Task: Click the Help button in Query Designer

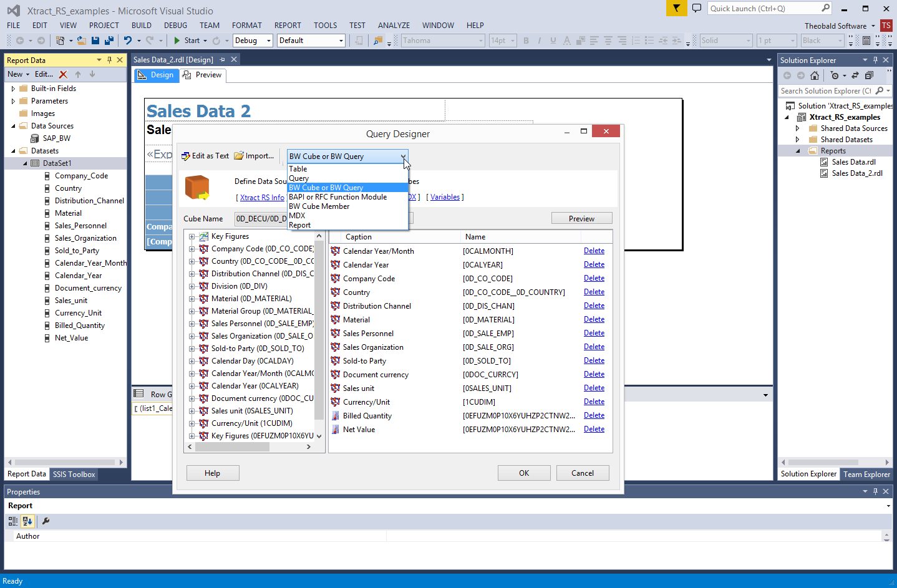Action: coord(212,473)
